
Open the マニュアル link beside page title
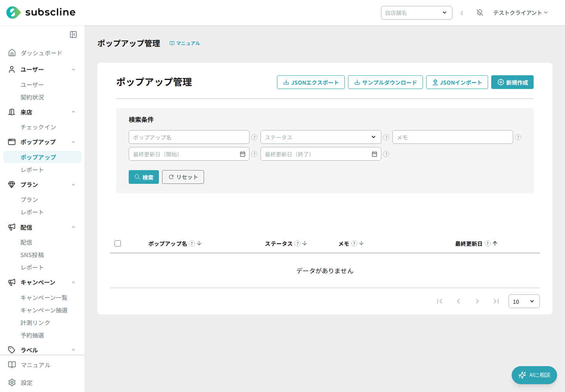(x=185, y=43)
